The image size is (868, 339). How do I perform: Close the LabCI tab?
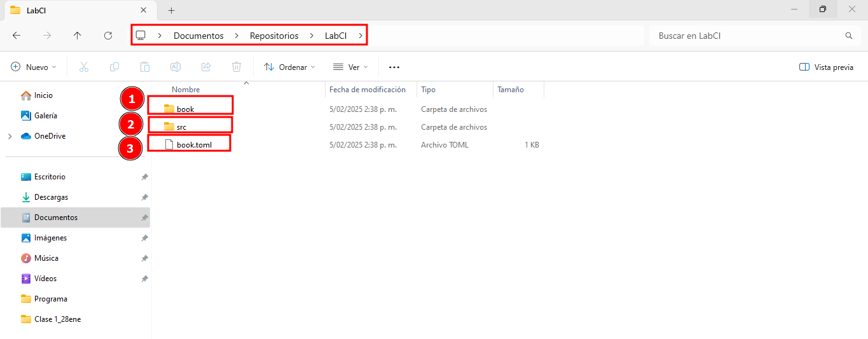tap(144, 10)
